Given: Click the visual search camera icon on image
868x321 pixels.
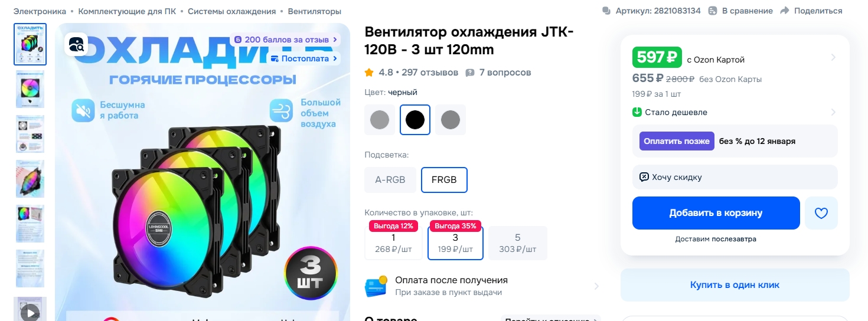Looking at the screenshot, I should pyautogui.click(x=77, y=44).
